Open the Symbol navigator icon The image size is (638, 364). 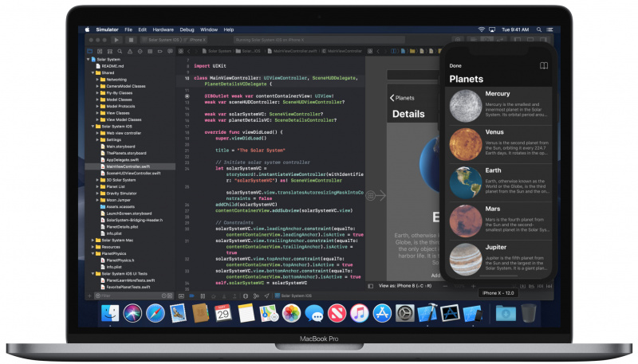pos(110,51)
